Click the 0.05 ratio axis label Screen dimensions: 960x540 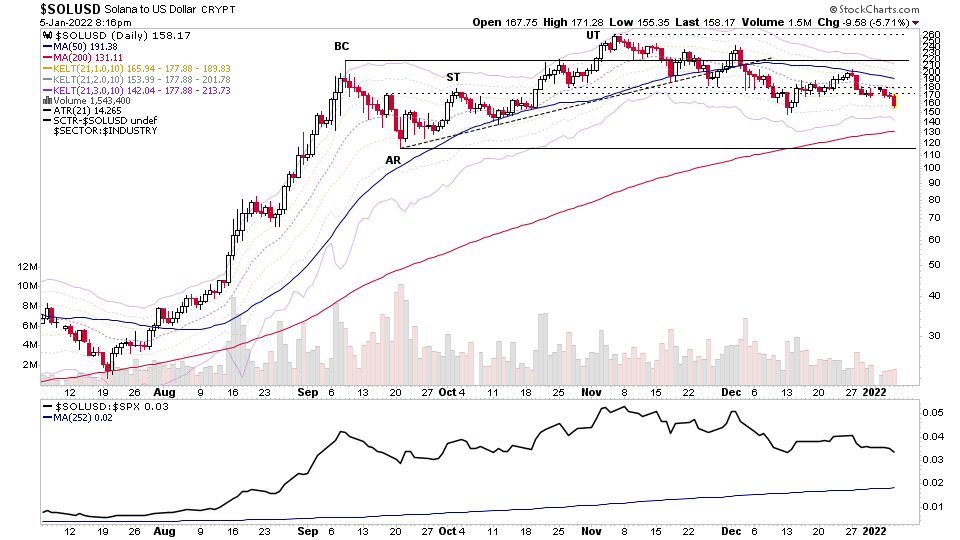(x=932, y=413)
